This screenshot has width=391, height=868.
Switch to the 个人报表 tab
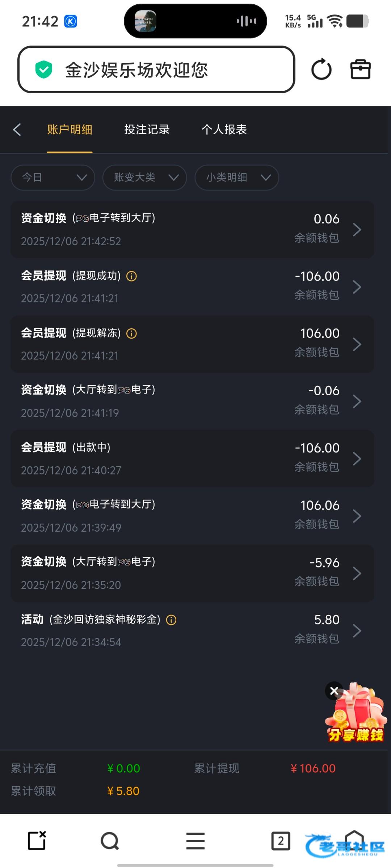coord(224,129)
